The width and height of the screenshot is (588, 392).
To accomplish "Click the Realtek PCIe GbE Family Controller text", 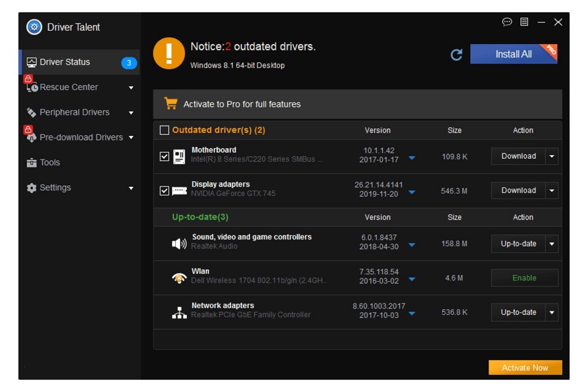I will point(251,315).
